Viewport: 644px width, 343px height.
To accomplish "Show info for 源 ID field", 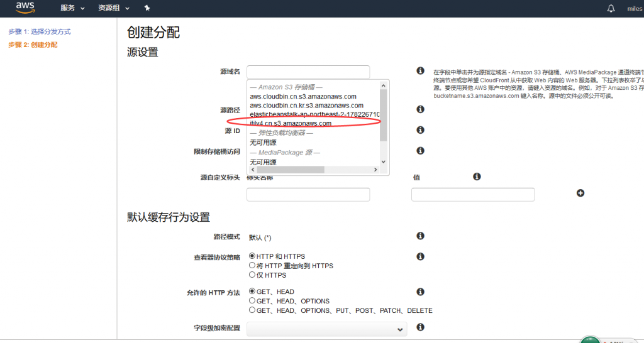I will 420,129.
